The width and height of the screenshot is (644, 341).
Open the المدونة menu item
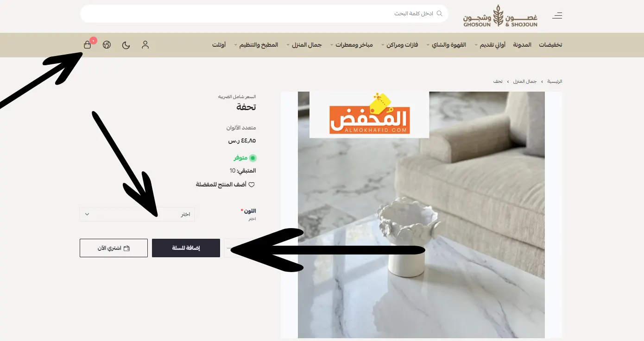(522, 45)
